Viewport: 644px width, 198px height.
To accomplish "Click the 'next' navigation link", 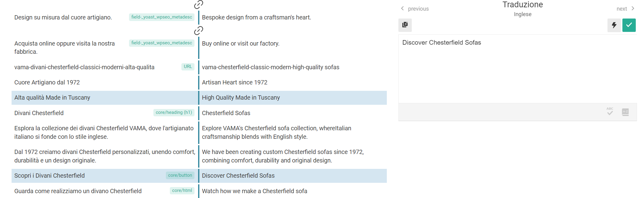I will (x=621, y=9).
